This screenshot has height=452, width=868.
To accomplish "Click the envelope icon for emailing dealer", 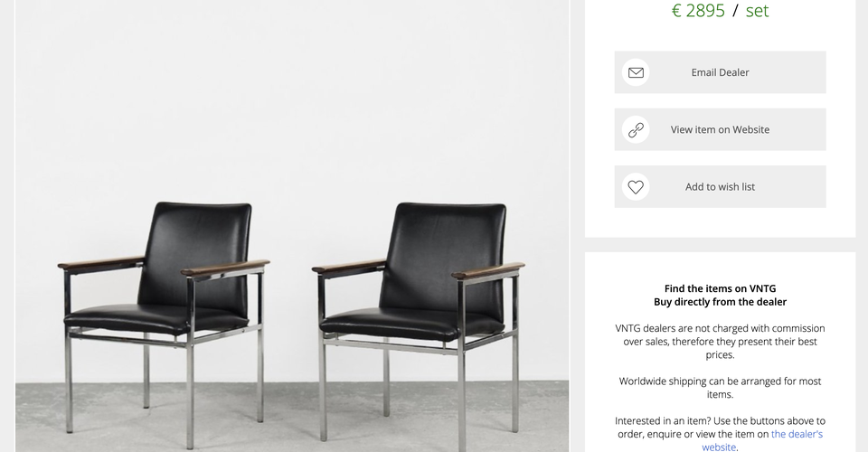I will tap(636, 72).
